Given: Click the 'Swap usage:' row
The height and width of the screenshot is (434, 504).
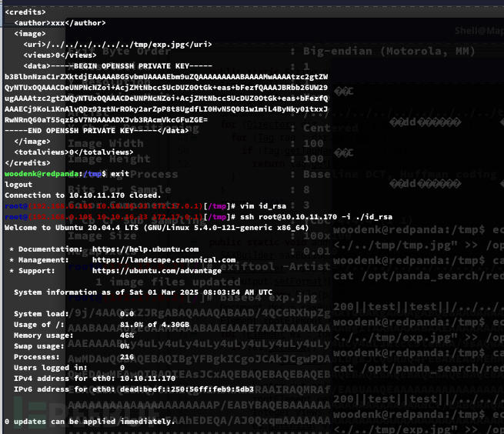Looking at the screenshot, I should 72,346.
